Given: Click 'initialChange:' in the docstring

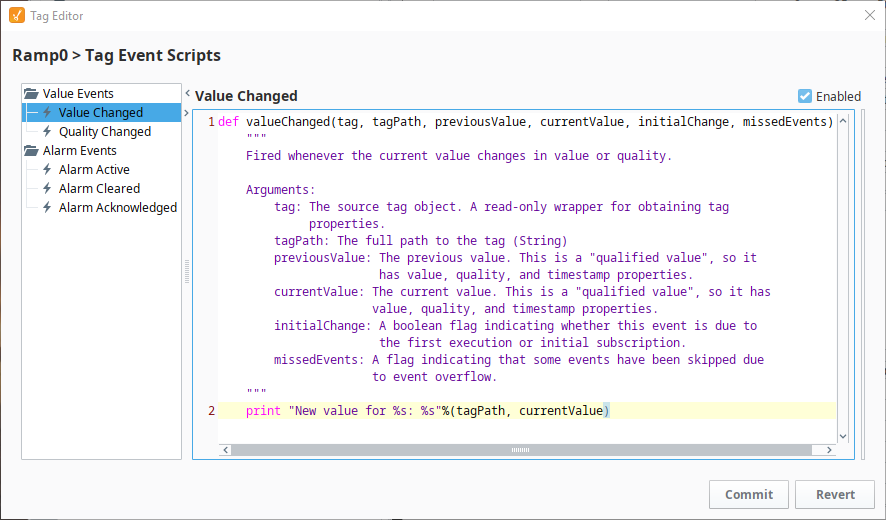Looking at the screenshot, I should (323, 326).
